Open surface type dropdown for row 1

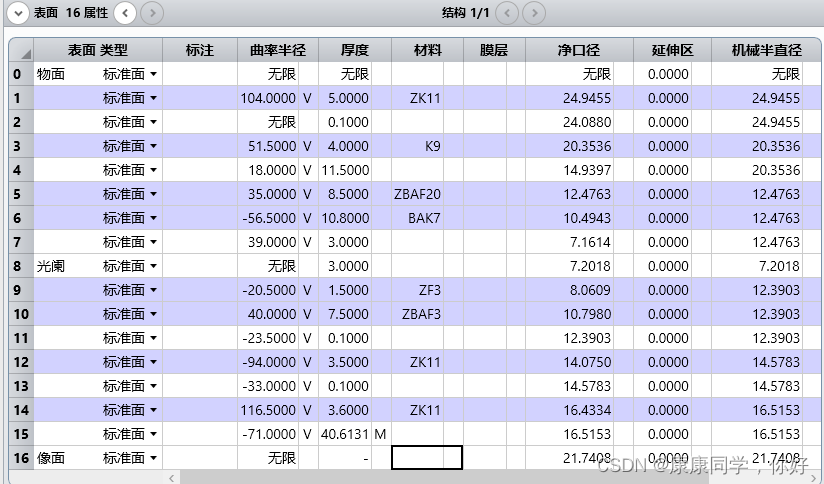pos(153,98)
